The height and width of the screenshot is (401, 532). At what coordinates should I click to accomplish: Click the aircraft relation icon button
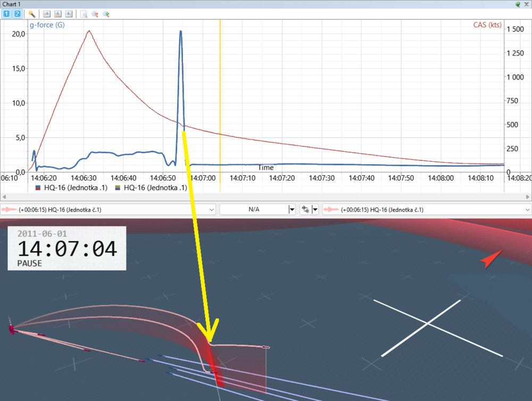click(x=305, y=209)
